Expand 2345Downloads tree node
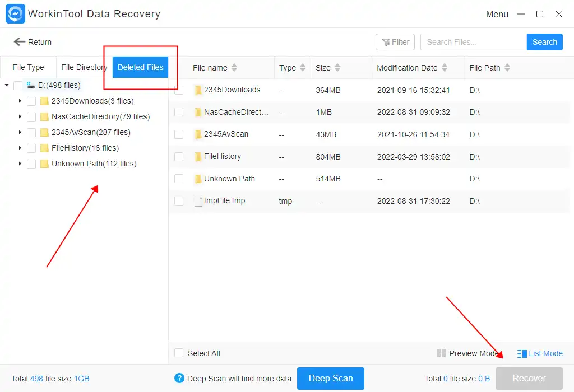Viewport: 574px width, 392px height. click(20, 101)
